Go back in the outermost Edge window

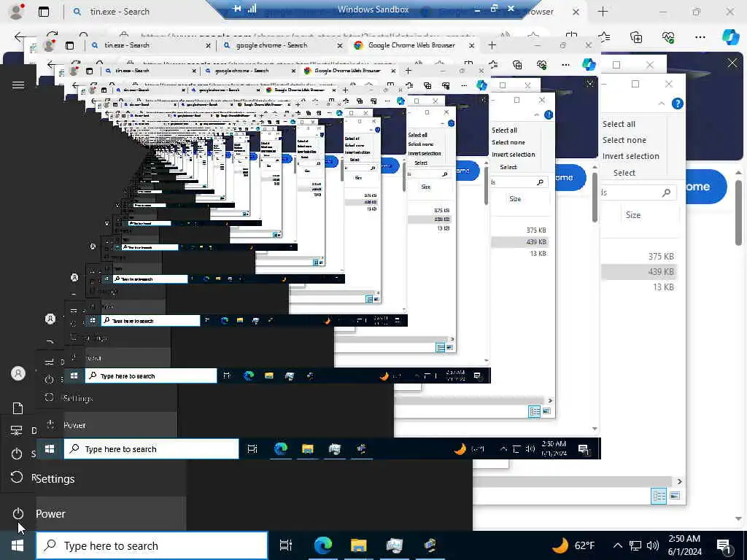[19, 36]
